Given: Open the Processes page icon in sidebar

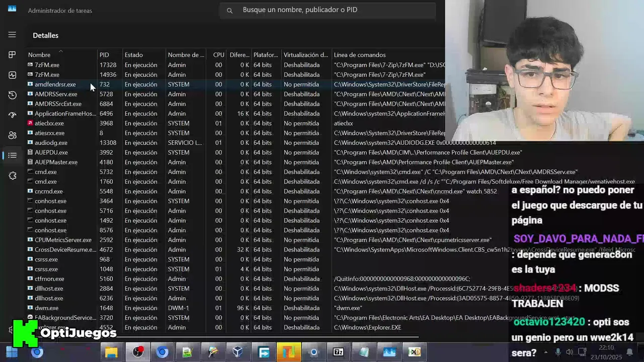Looking at the screenshot, I should pos(12,55).
